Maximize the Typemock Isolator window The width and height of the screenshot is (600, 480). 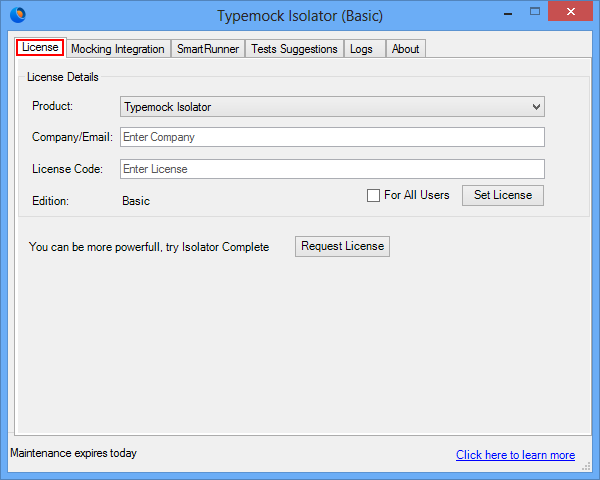tap(526, 14)
